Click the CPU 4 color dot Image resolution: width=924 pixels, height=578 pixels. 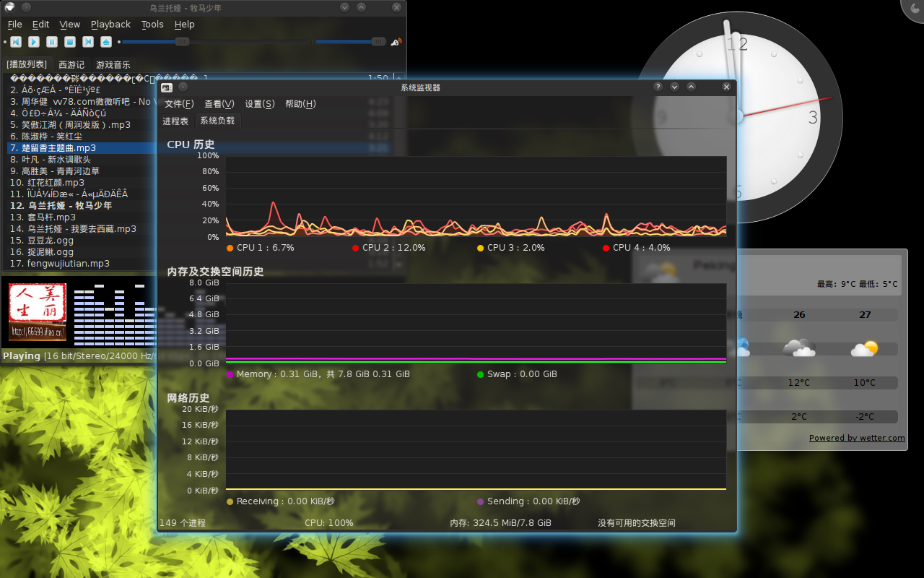[x=606, y=248]
